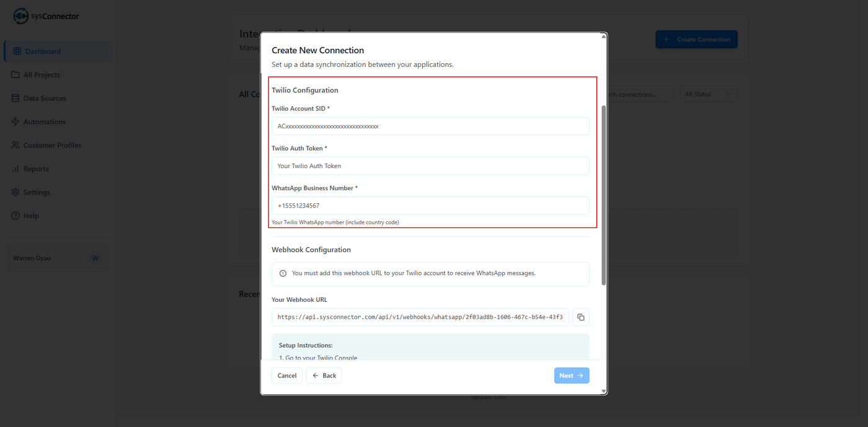Image resolution: width=868 pixels, height=427 pixels.
Task: Click the Reports bar chart icon
Action: 16,169
